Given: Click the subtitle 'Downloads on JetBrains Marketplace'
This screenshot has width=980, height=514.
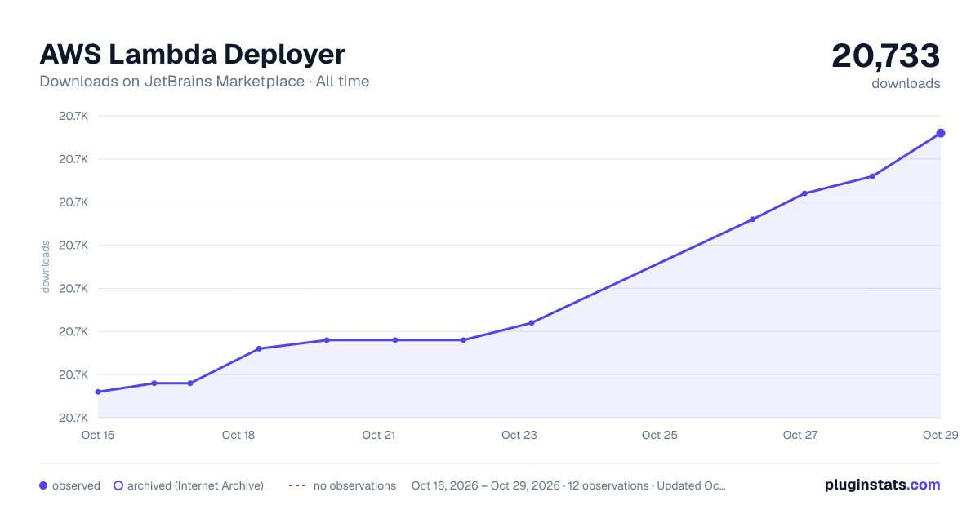Looking at the screenshot, I should (171, 82).
